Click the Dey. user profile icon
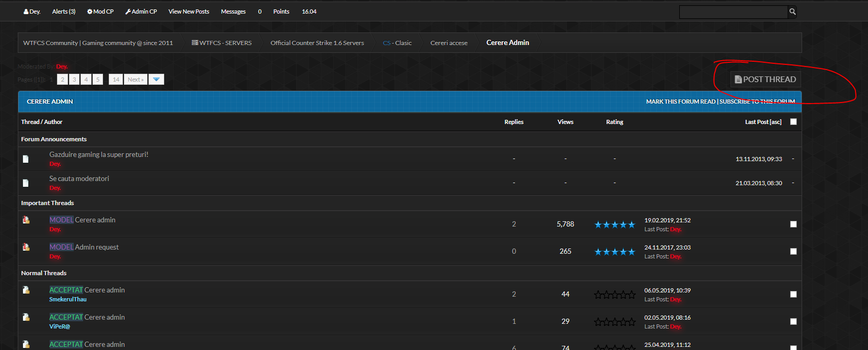The image size is (868, 350). [26, 12]
